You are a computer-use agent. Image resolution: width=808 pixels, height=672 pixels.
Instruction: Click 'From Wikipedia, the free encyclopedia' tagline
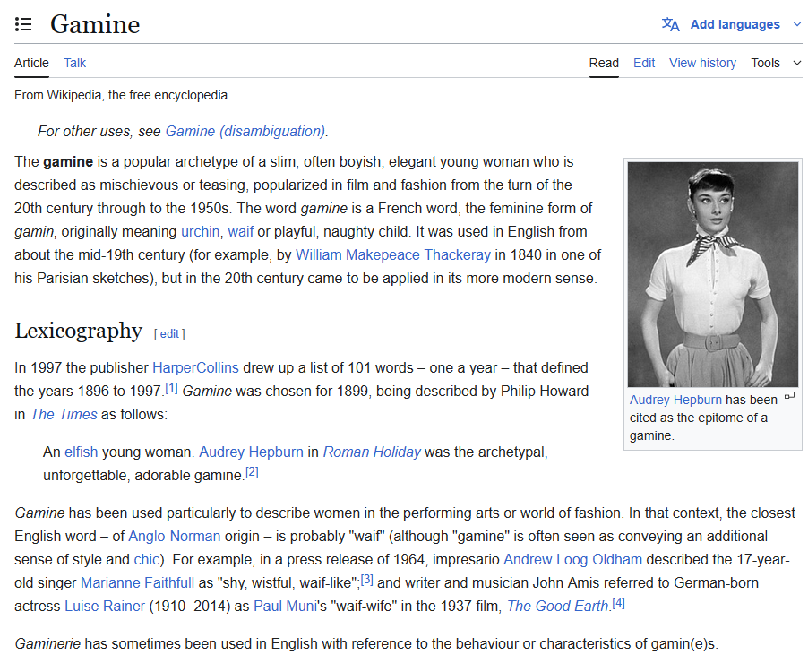[121, 95]
